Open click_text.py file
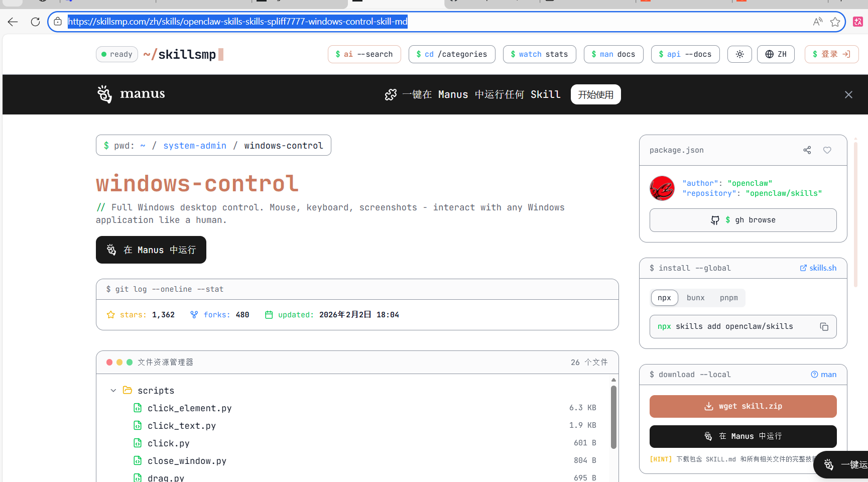868x482 pixels. pos(182,426)
